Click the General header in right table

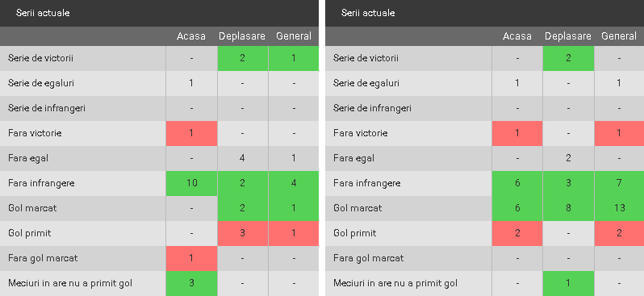coord(619,36)
